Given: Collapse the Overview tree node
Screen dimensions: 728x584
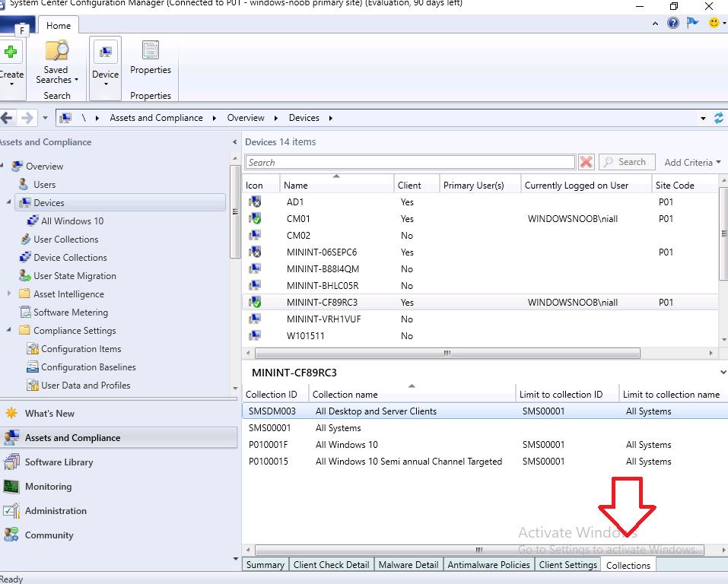Looking at the screenshot, I should (x=2, y=165).
